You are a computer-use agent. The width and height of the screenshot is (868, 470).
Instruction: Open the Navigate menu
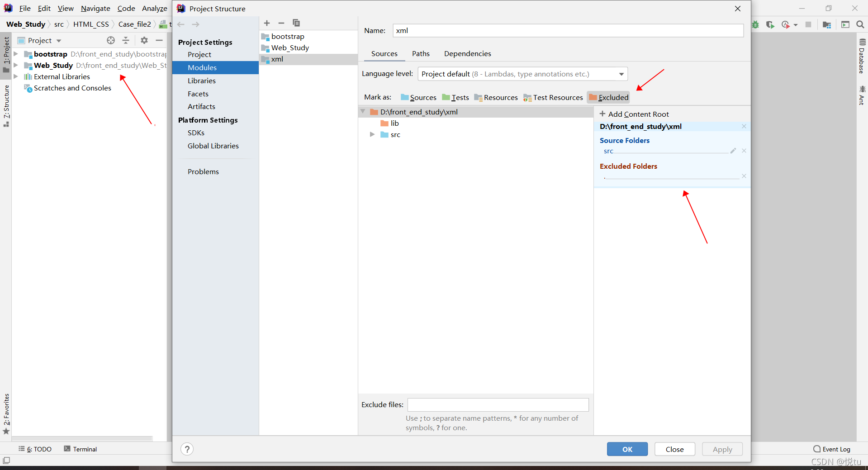[x=95, y=8]
